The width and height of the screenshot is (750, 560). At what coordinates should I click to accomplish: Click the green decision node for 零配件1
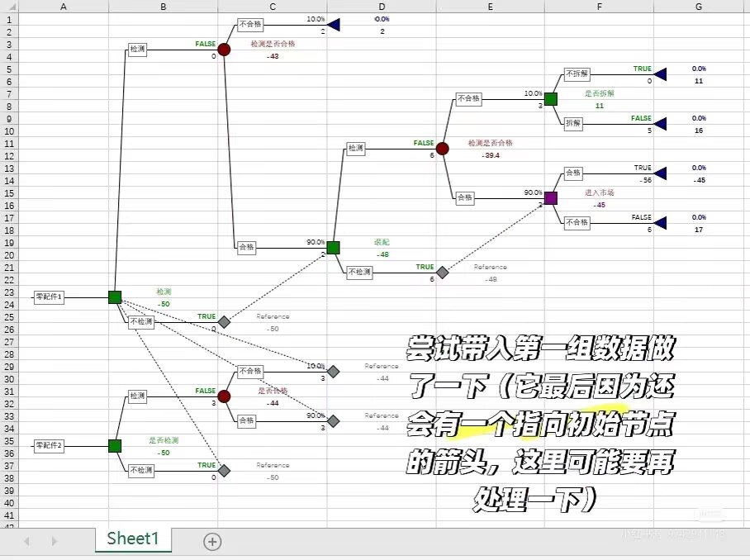(115, 297)
